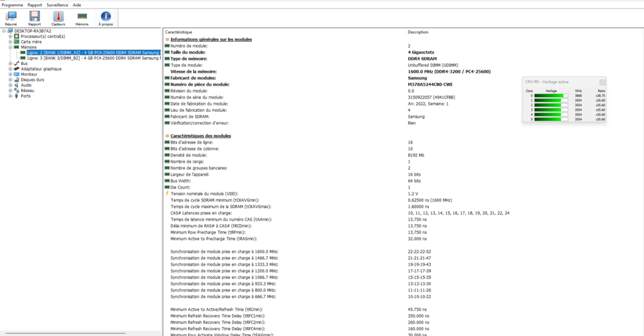The image size is (644, 336).
Task: Click the Mémoire RAM module toolbar icon
Action: pyautogui.click(x=82, y=18)
